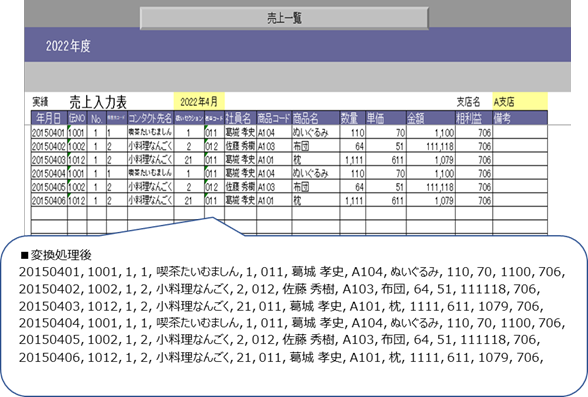This screenshot has height=397, width=588.
Task: Select the cell containing date 20150401
Action: pos(49,132)
